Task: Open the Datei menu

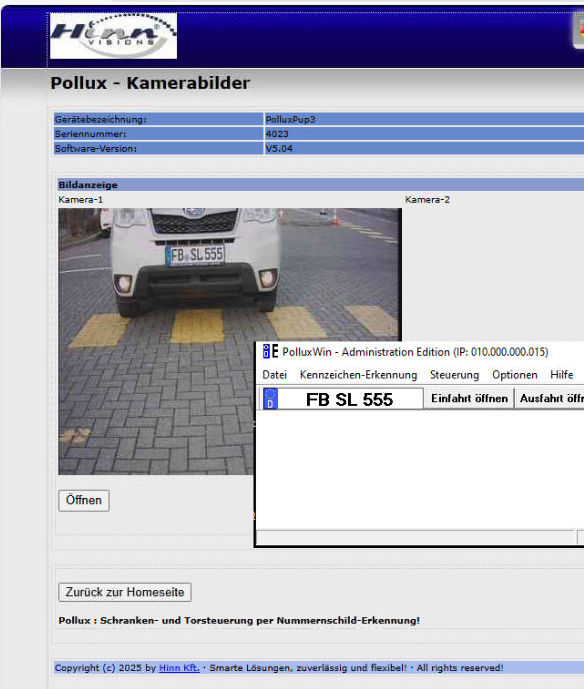Action: click(x=274, y=375)
